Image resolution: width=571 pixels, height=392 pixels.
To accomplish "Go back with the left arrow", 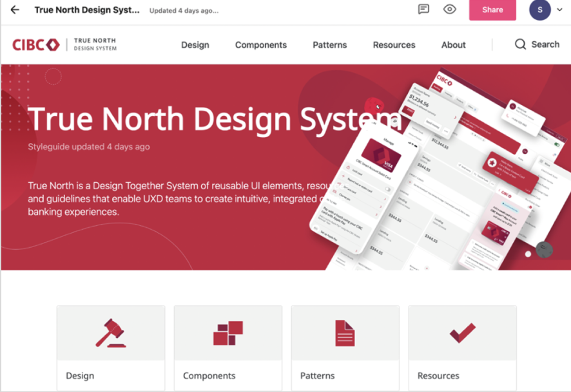I will tap(15, 10).
